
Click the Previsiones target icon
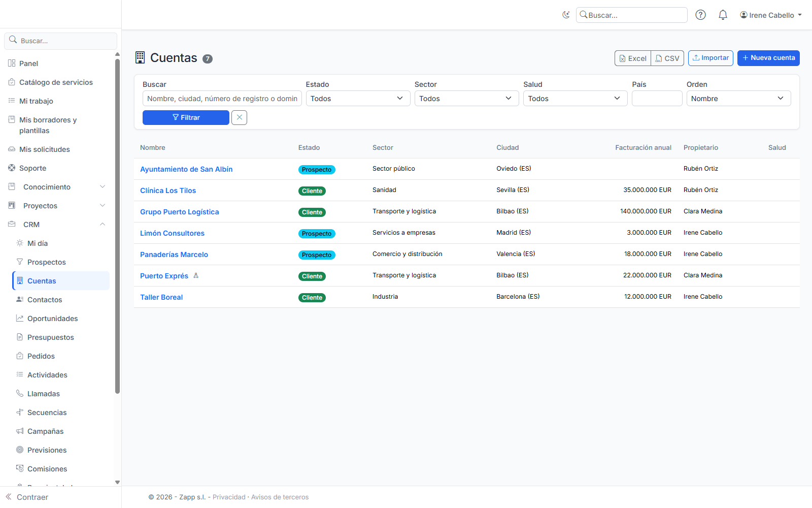(x=20, y=450)
